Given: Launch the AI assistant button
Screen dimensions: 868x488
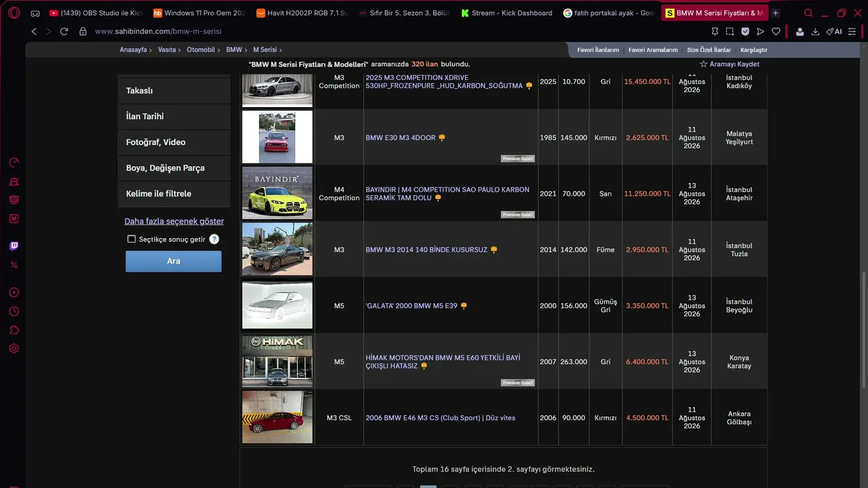Looking at the screenshot, I should [x=834, y=31].
